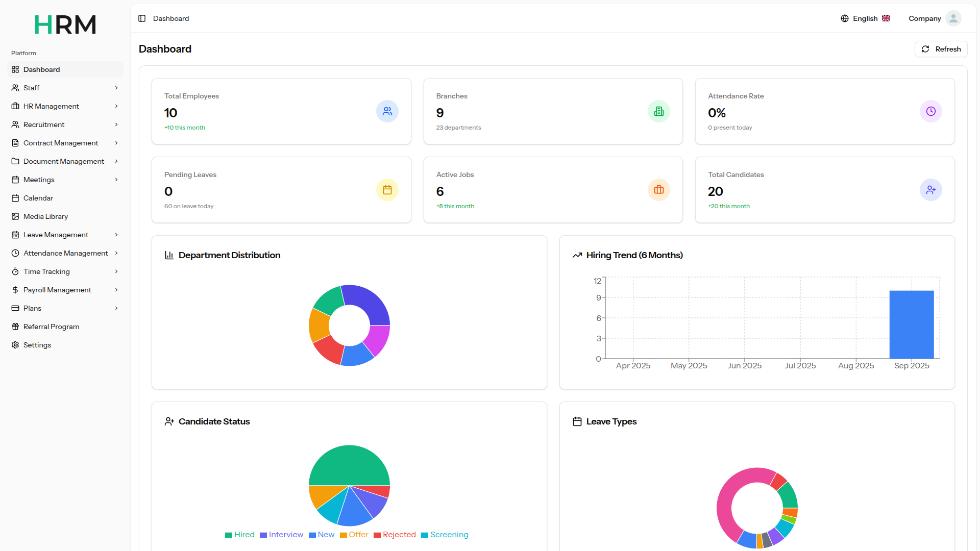Toggle the Hired legend item
This screenshot has height=551, width=980.
click(240, 535)
